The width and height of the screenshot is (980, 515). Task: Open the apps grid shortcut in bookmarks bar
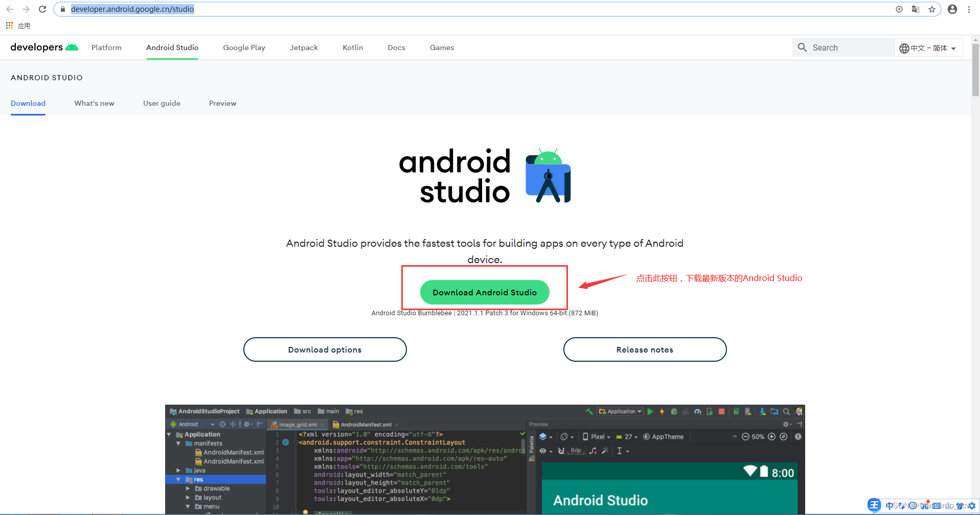(x=9, y=25)
